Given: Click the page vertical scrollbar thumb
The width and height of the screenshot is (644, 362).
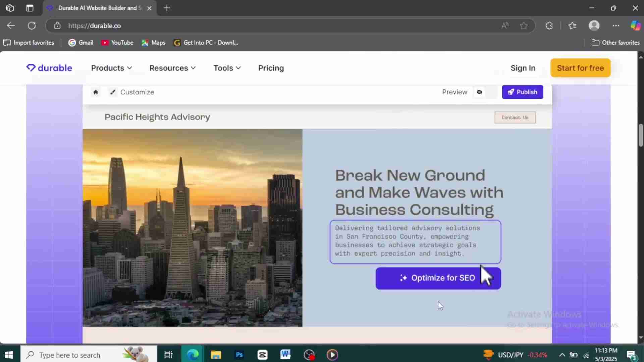Looking at the screenshot, I should pyautogui.click(x=641, y=135).
